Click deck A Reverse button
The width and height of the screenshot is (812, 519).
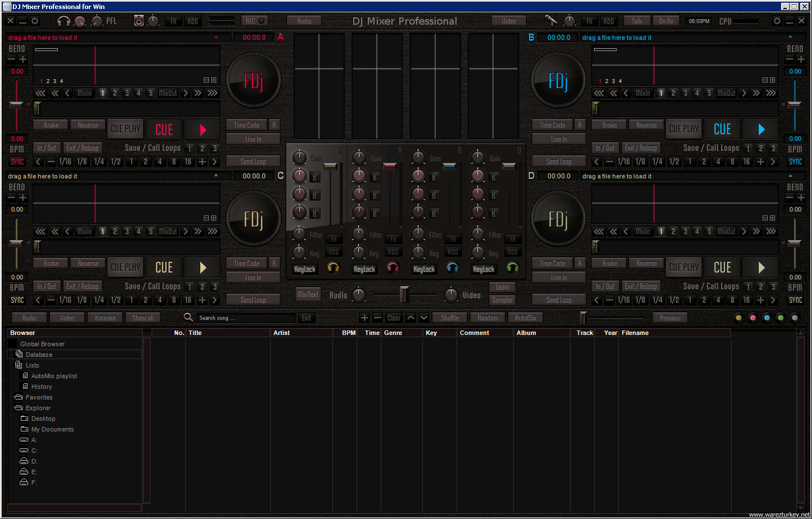tap(88, 125)
